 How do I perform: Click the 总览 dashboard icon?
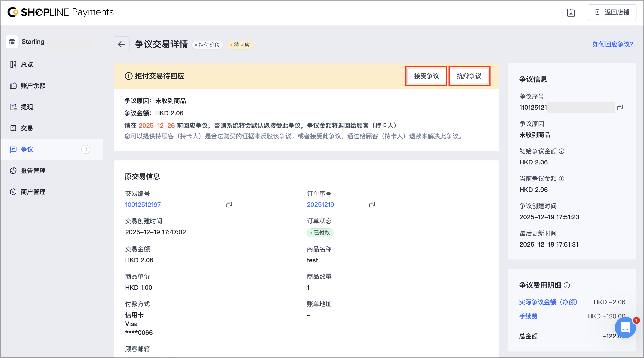(13, 65)
